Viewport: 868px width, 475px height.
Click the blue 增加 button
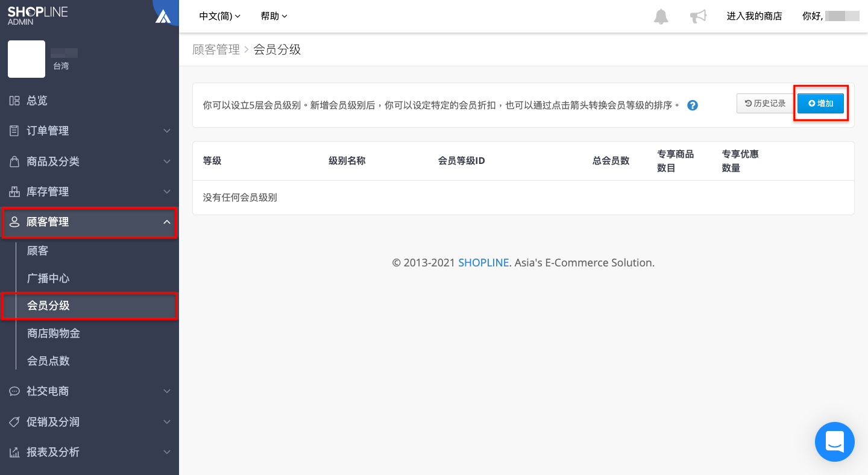point(820,104)
